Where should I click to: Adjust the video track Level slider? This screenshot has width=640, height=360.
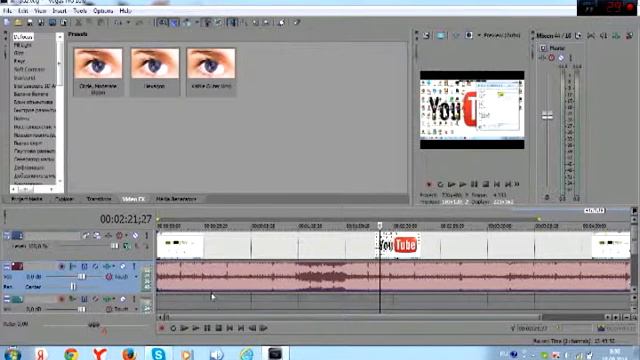pos(114,246)
